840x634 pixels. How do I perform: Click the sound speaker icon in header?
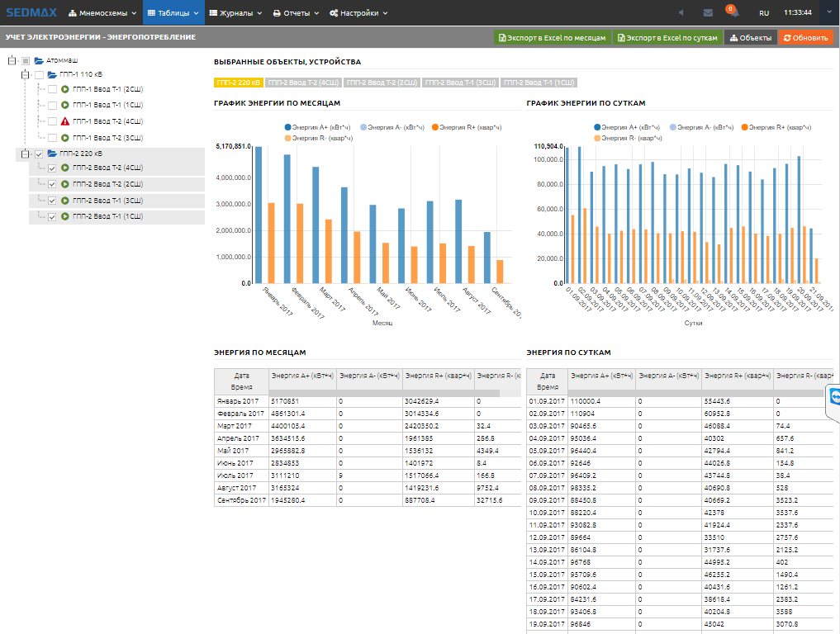[681, 13]
